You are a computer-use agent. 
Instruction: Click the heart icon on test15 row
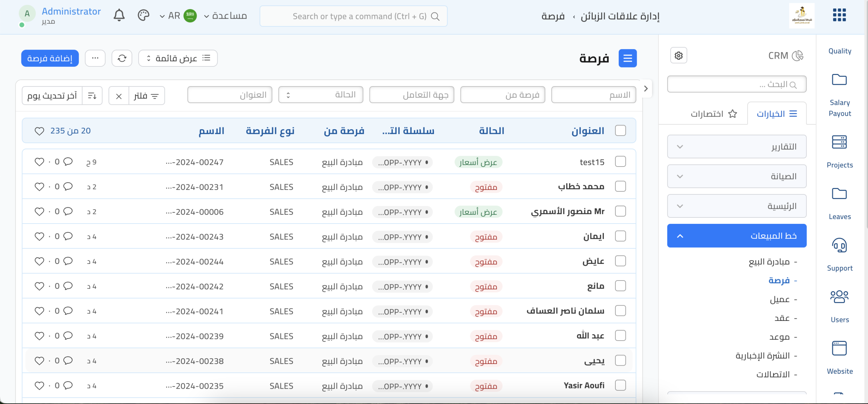39,162
